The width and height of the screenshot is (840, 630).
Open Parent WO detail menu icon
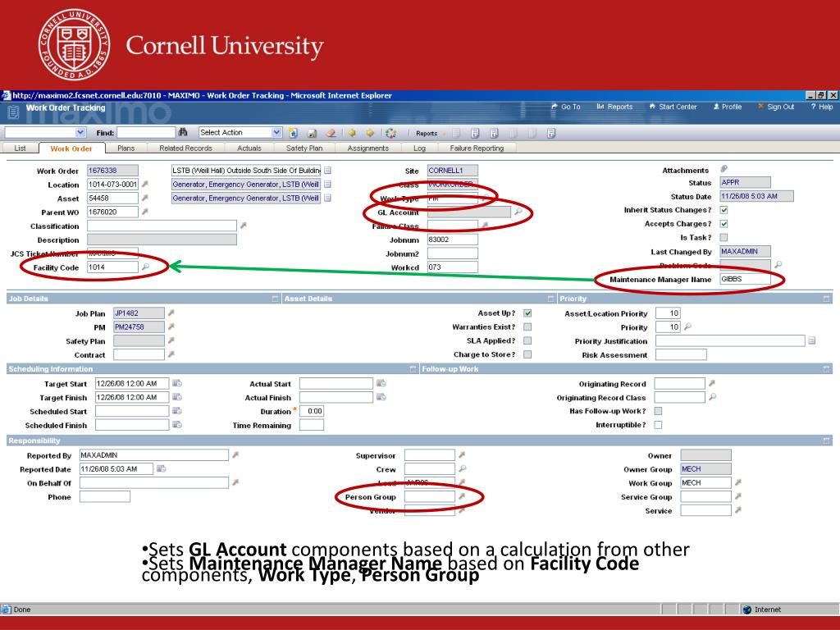(x=144, y=212)
